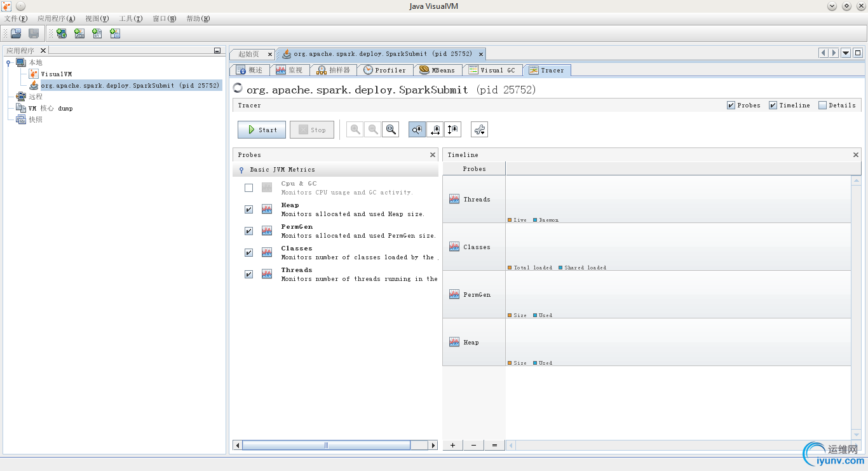Click the Threads row icon in Timeline

(454, 199)
